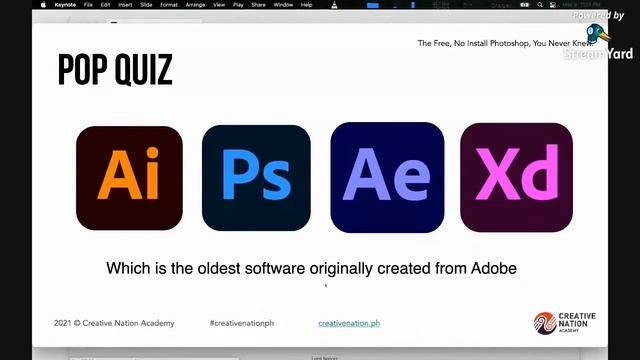Open the Slide menu
640x360 pixels.
point(146,5)
